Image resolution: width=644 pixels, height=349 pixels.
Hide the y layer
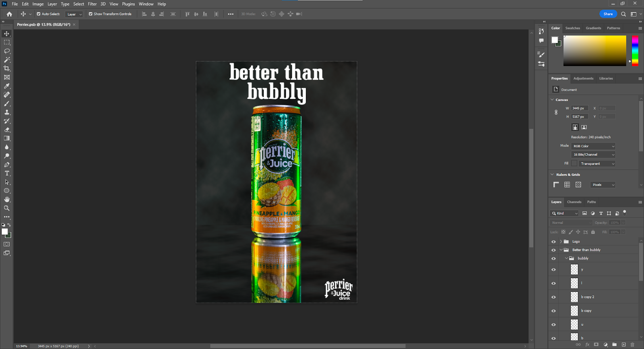(x=553, y=270)
